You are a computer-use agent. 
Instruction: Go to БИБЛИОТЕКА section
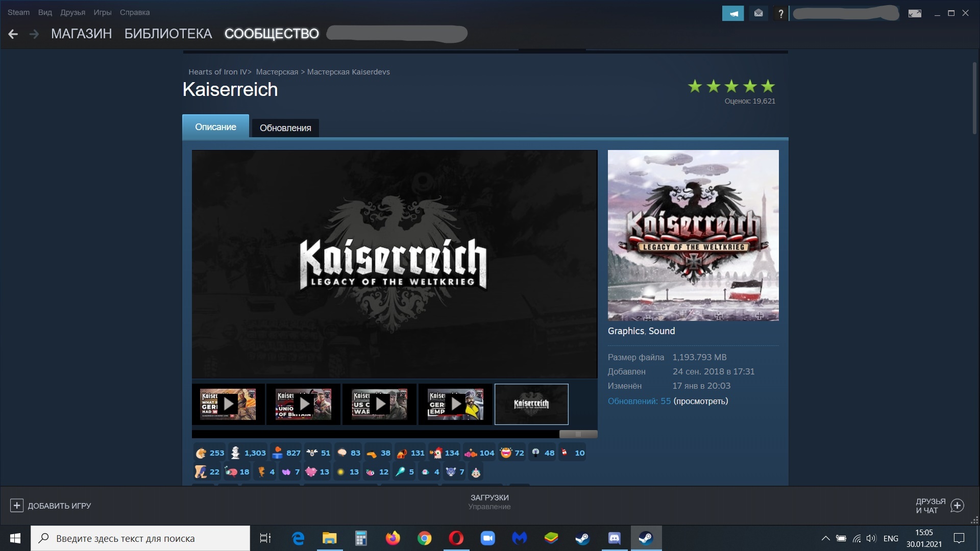[x=168, y=34]
